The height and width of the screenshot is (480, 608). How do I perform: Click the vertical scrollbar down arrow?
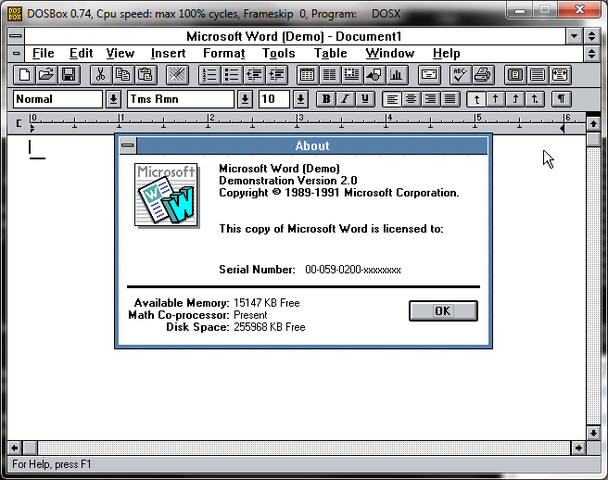593,433
